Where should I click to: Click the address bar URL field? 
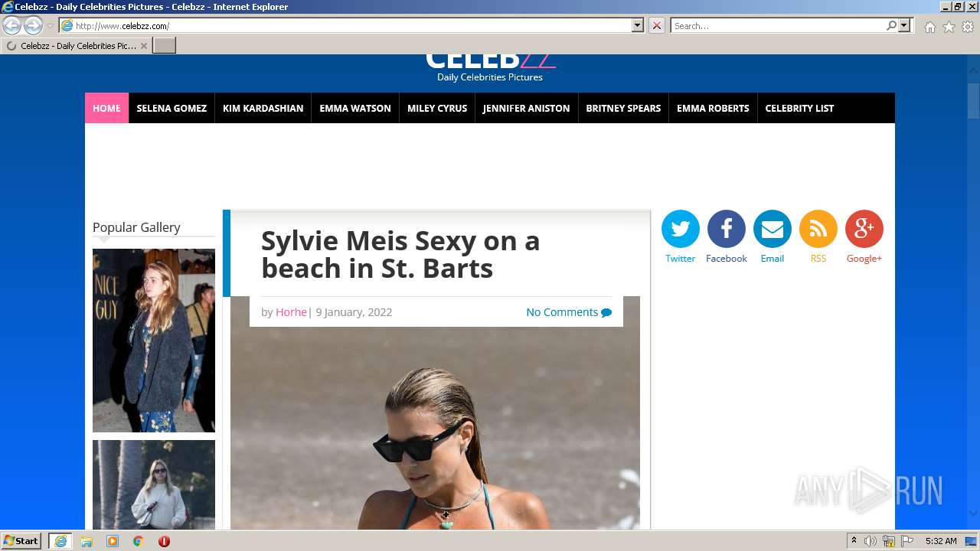click(352, 26)
